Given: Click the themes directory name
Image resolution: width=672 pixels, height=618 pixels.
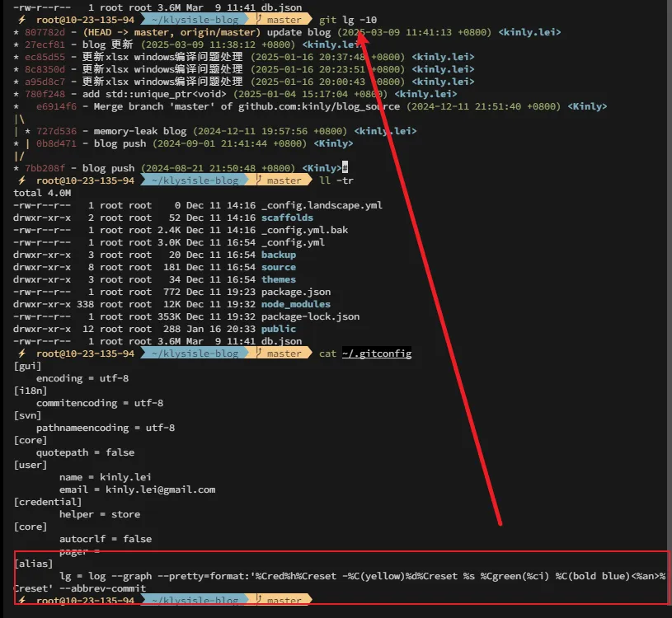Looking at the screenshot, I should (279, 279).
